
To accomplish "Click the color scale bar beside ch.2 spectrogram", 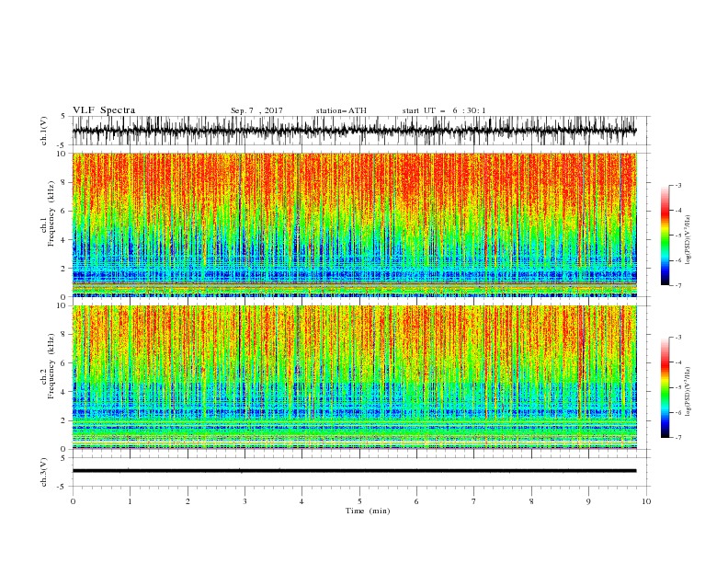I will point(665,387).
